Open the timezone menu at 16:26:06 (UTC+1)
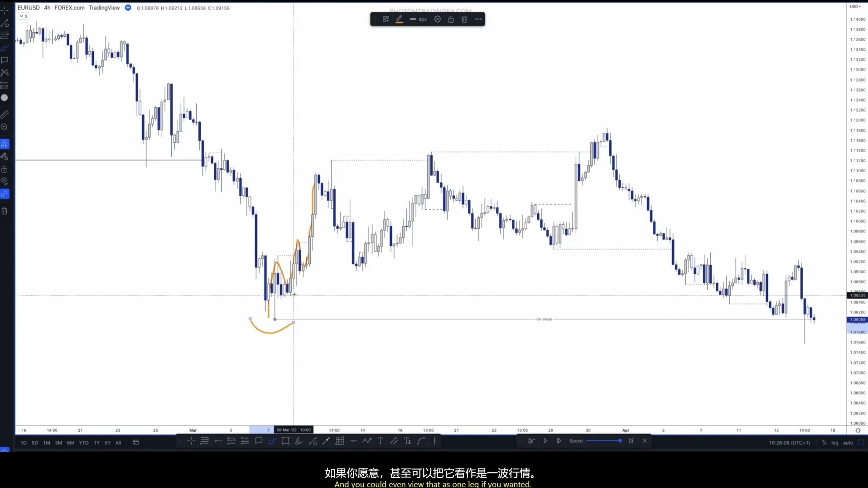The image size is (868, 488). [789, 443]
